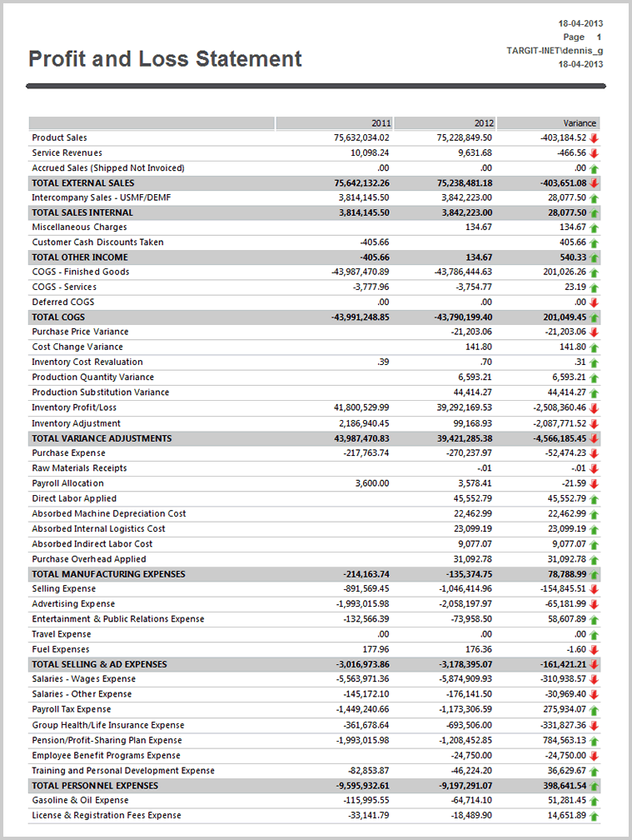Click the 2011 value 75,632,034.02
This screenshot has height=840, width=632.
(x=361, y=137)
